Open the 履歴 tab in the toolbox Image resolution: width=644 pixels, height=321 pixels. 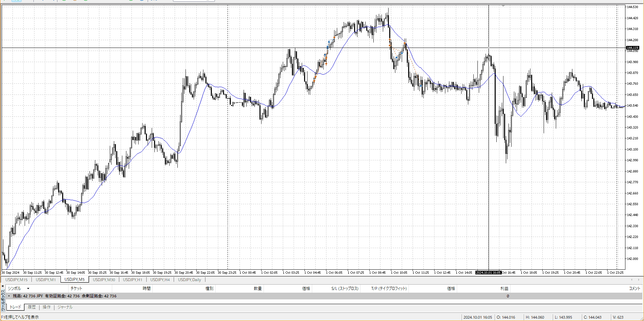[x=32, y=307]
